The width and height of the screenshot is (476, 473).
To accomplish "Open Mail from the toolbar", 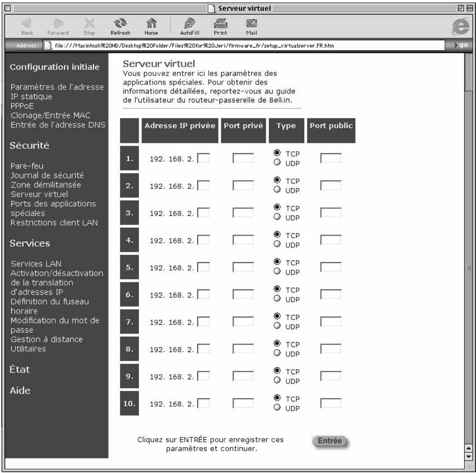I will 251,24.
